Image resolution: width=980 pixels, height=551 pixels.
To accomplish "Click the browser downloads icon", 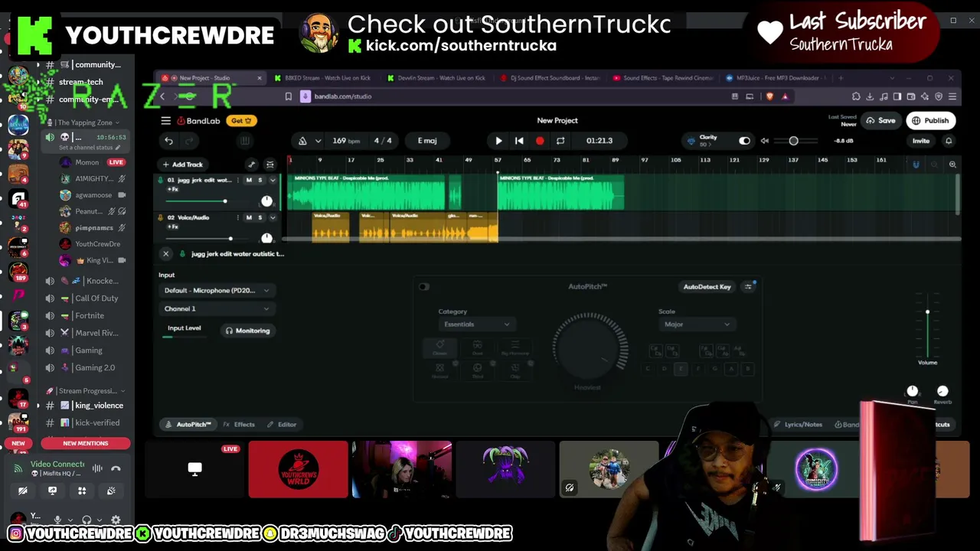I will coord(870,96).
